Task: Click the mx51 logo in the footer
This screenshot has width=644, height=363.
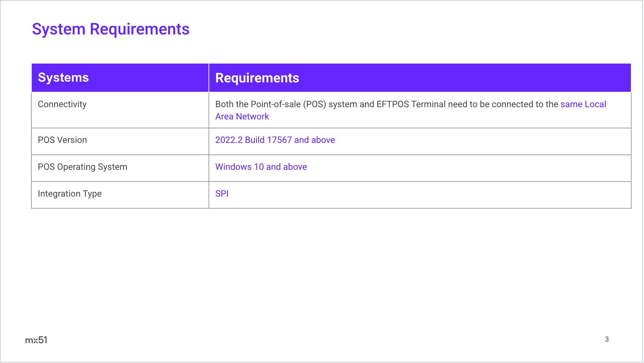Action: point(36,340)
